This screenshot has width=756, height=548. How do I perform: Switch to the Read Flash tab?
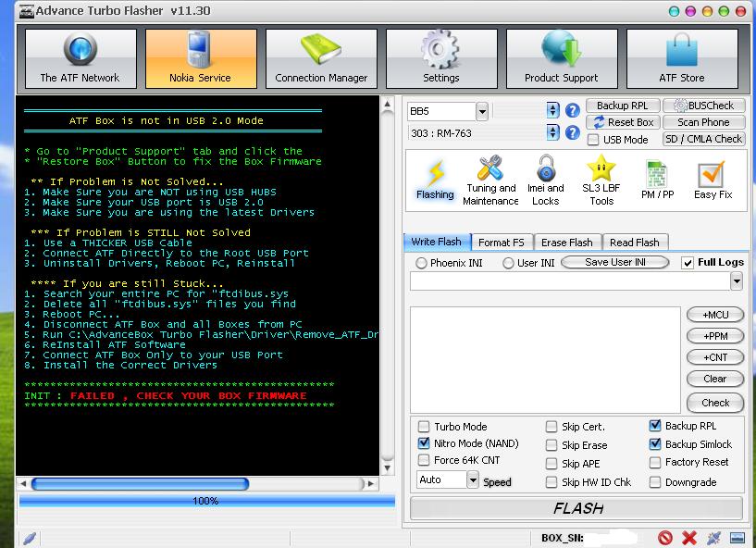click(635, 243)
